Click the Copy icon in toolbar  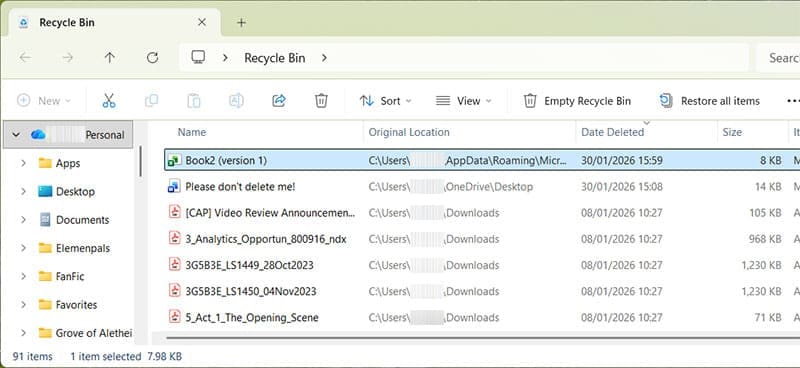click(152, 101)
